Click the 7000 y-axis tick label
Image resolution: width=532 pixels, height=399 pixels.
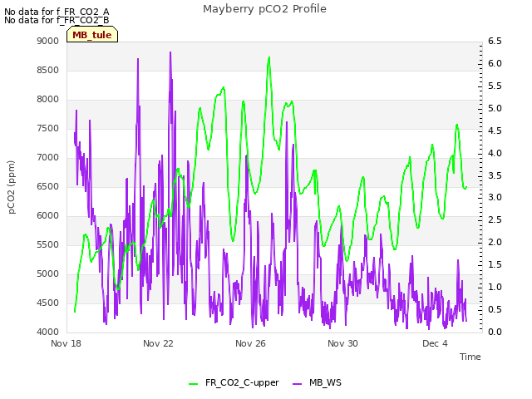[x=48, y=157]
